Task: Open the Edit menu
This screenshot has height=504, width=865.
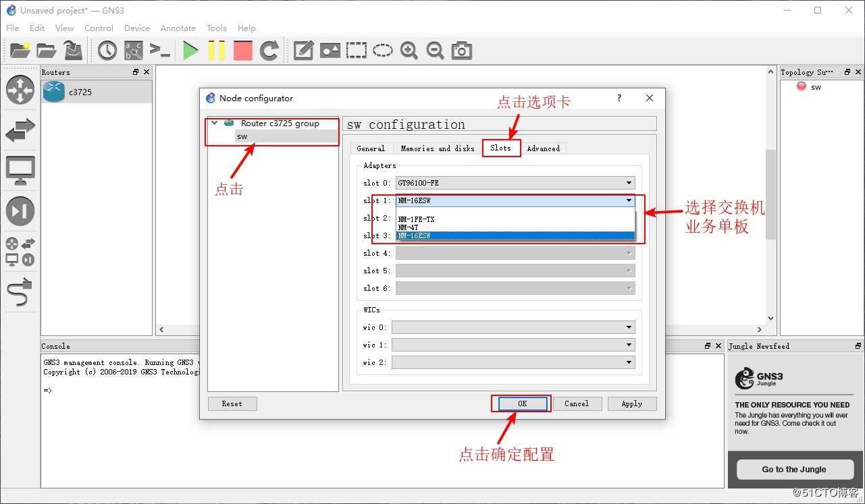Action: [37, 28]
